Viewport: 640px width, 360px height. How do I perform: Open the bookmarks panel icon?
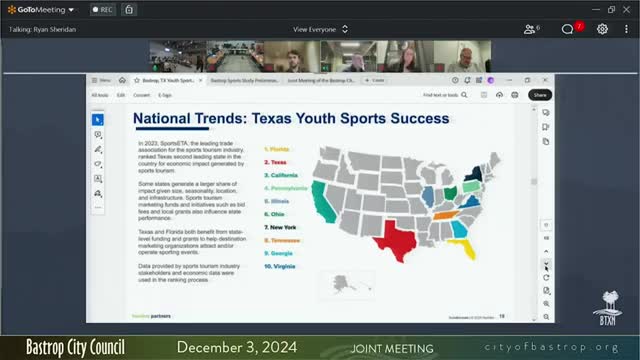[x=546, y=127]
